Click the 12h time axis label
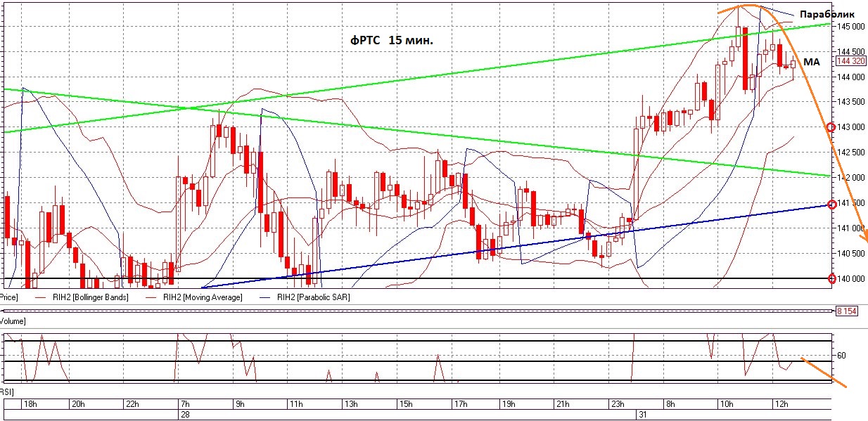The height and width of the screenshot is (421, 868). [x=781, y=404]
